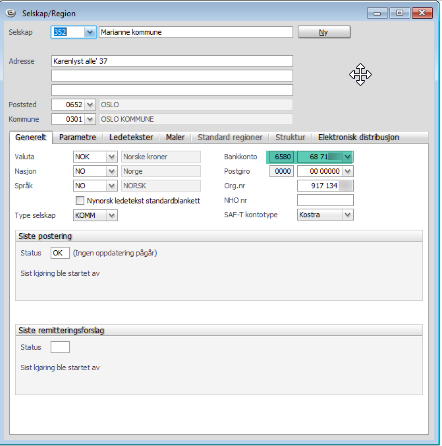Open the Type selskap KOMM dropdown
Image resolution: width=442 pixels, height=446 pixels.
point(112,215)
